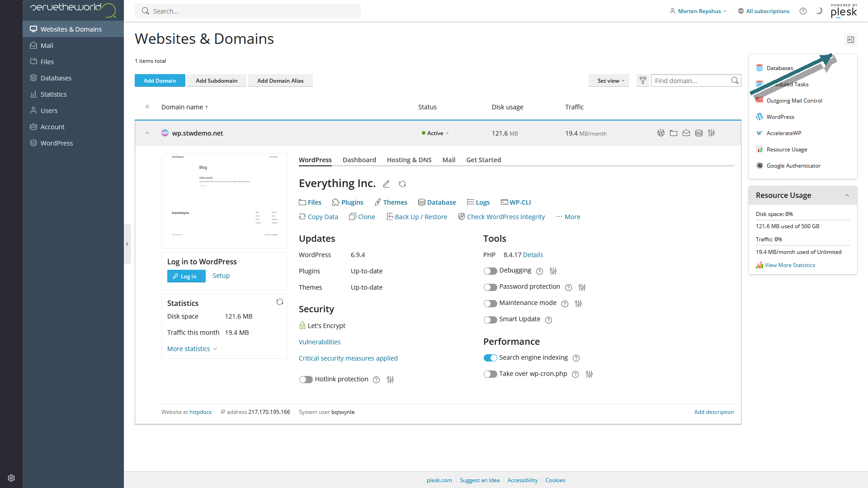Image resolution: width=868 pixels, height=488 pixels.
Task: Collapse the Resource Usage panel
Action: pos(847,195)
